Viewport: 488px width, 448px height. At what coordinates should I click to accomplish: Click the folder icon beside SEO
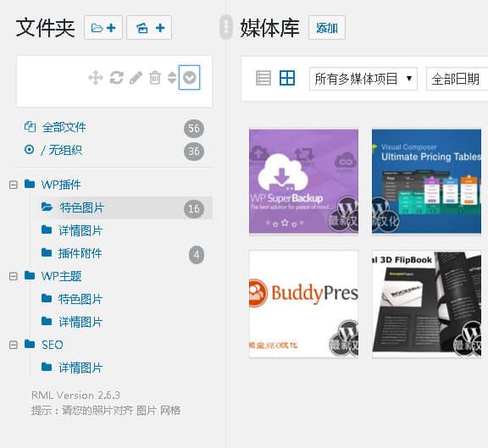[30, 344]
